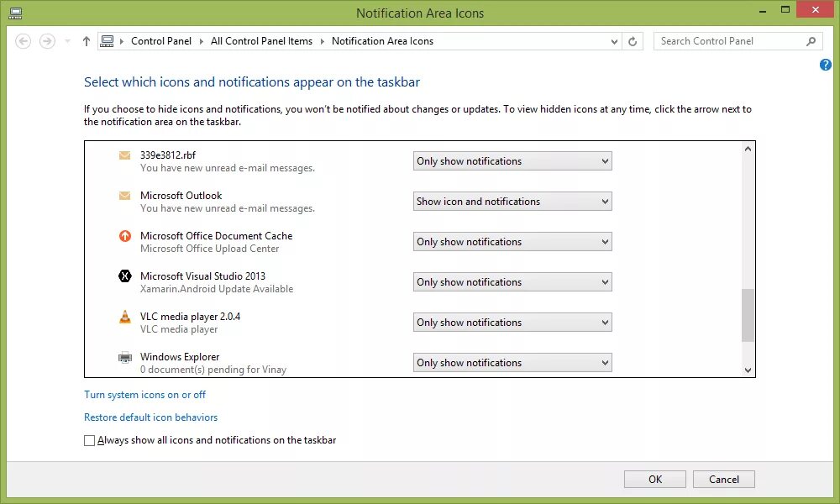
Task: Expand chevron before Control Panel breadcrumb
Action: [x=122, y=41]
